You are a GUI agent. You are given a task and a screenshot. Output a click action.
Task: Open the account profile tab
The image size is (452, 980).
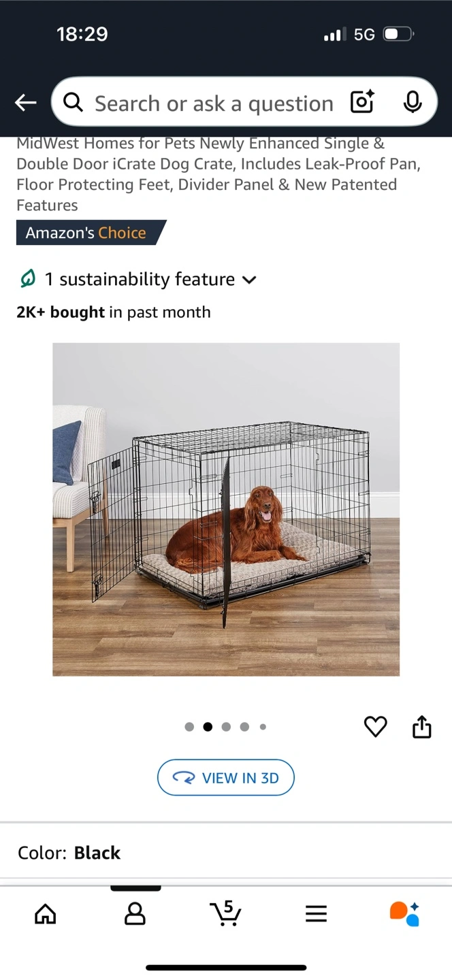135,914
